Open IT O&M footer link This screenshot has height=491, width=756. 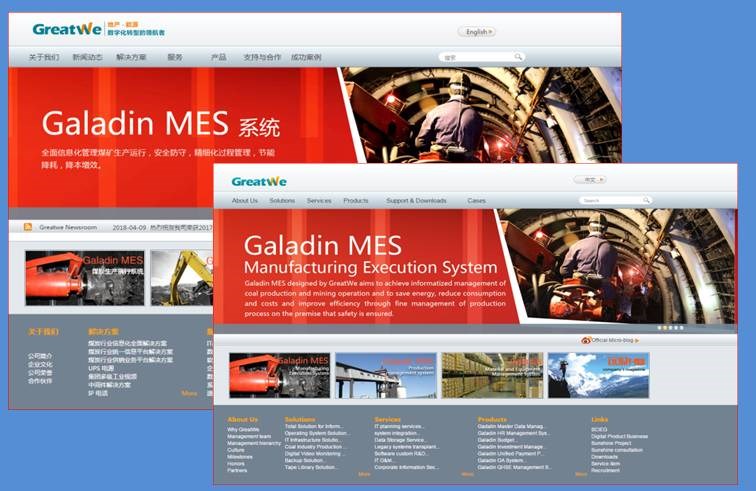(x=385, y=460)
